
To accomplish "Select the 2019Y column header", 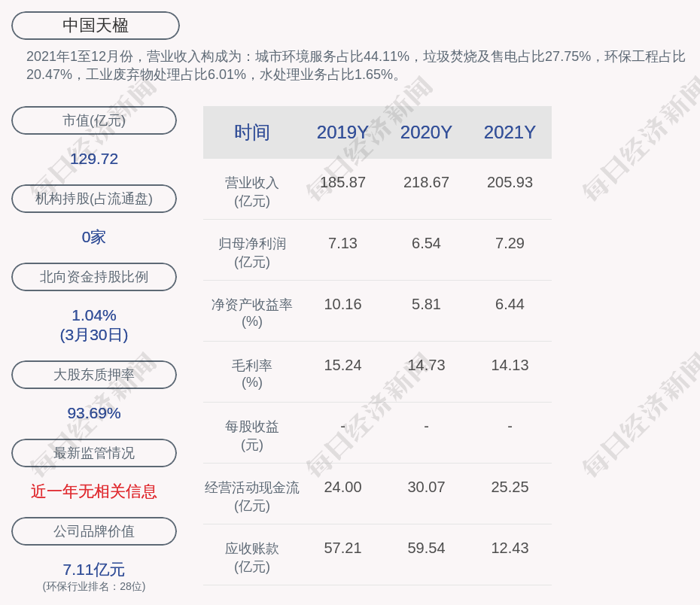I will 342,132.
